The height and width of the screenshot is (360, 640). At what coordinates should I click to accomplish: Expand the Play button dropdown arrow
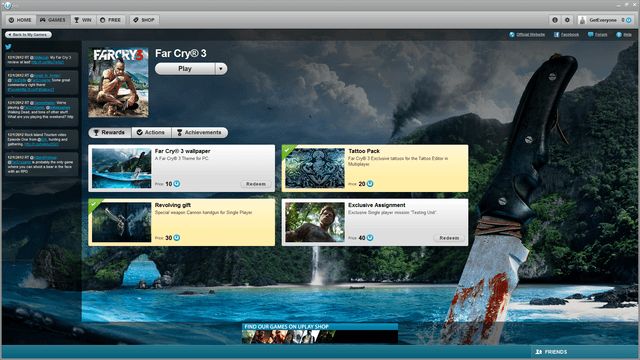pyautogui.click(x=221, y=69)
